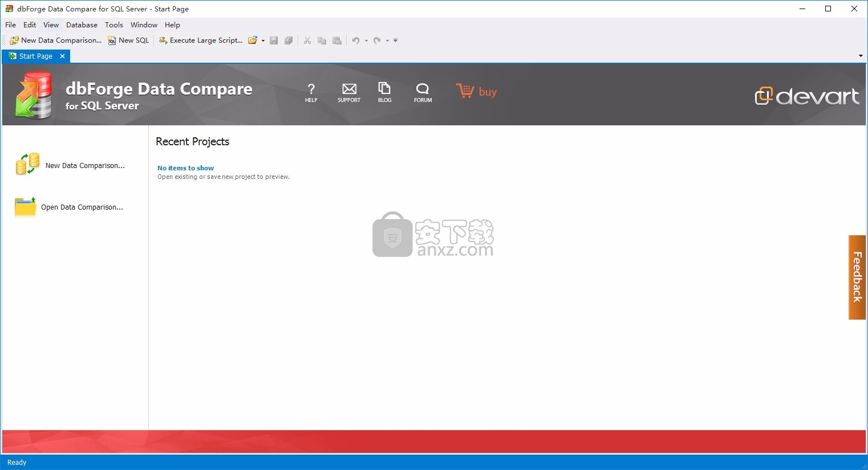Click Open Data Comparison in sidebar

(x=69, y=207)
